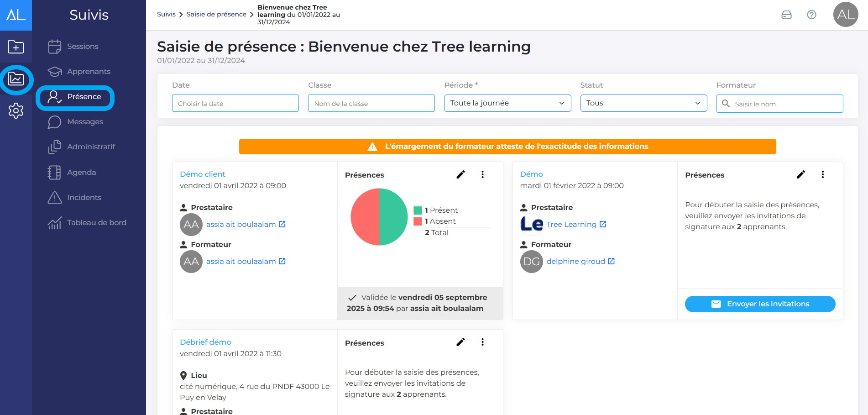The image size is (868, 415).
Task: Click the folder-plus icon in left rail
Action: (16, 47)
